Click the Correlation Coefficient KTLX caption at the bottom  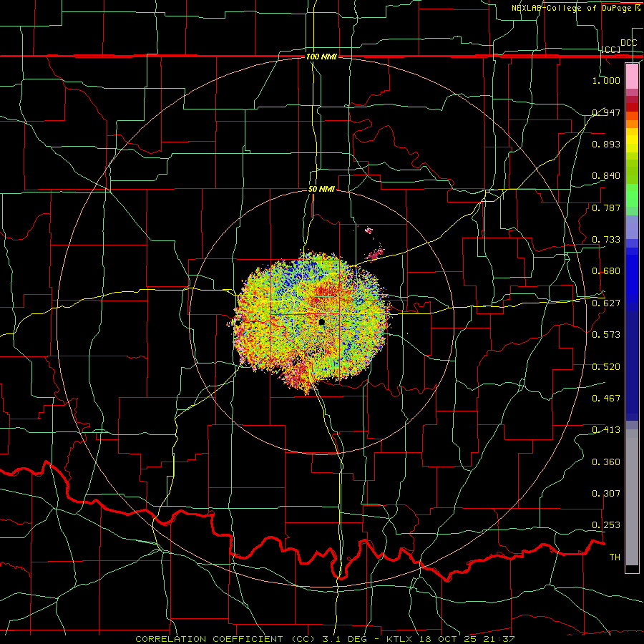click(325, 639)
